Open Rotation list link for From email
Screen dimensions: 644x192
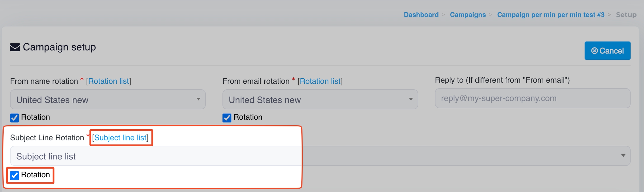[320, 81]
